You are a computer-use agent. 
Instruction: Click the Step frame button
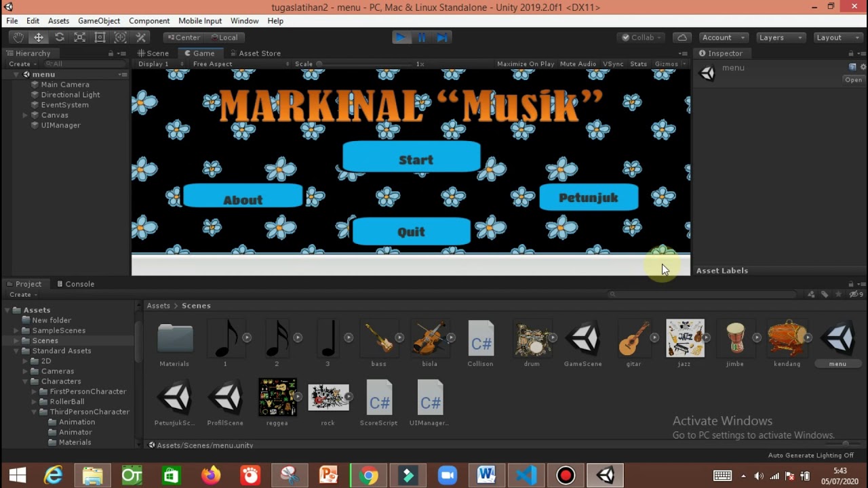(x=442, y=37)
